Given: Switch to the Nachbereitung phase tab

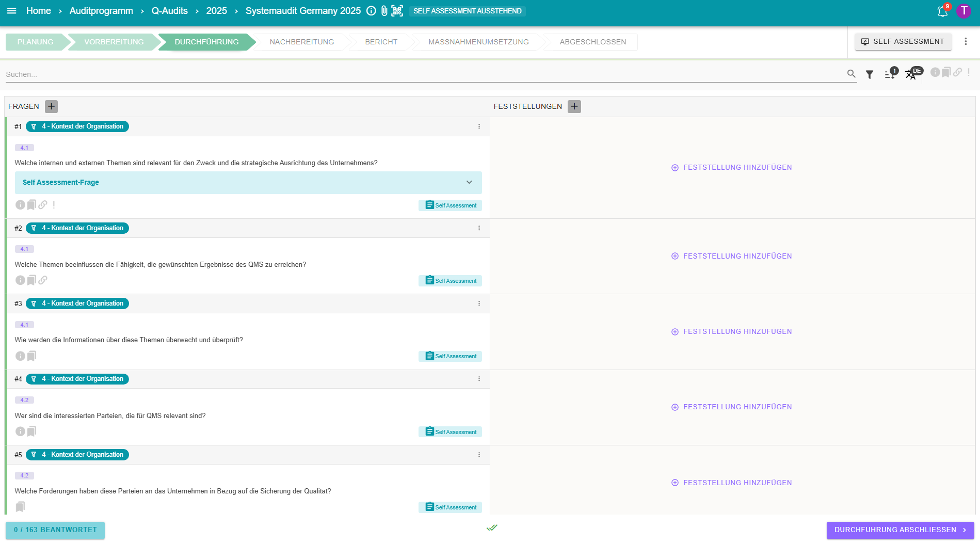Looking at the screenshot, I should (x=301, y=42).
